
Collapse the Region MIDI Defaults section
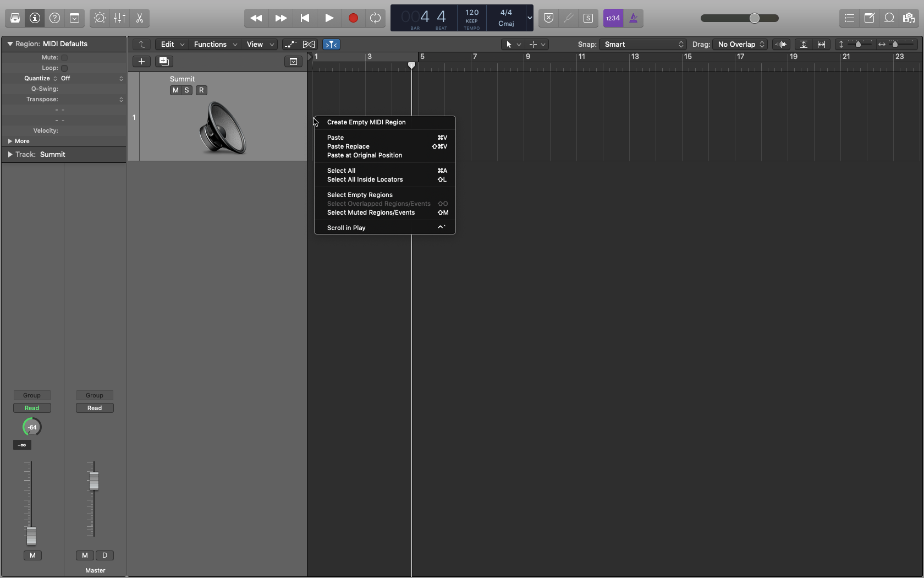(x=10, y=44)
